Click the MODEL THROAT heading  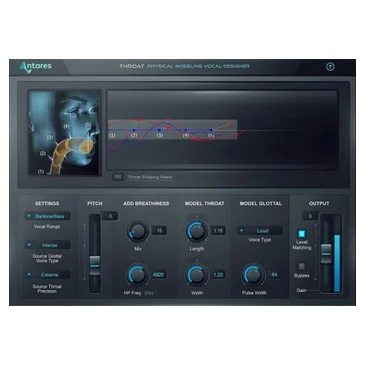pyautogui.click(x=204, y=203)
